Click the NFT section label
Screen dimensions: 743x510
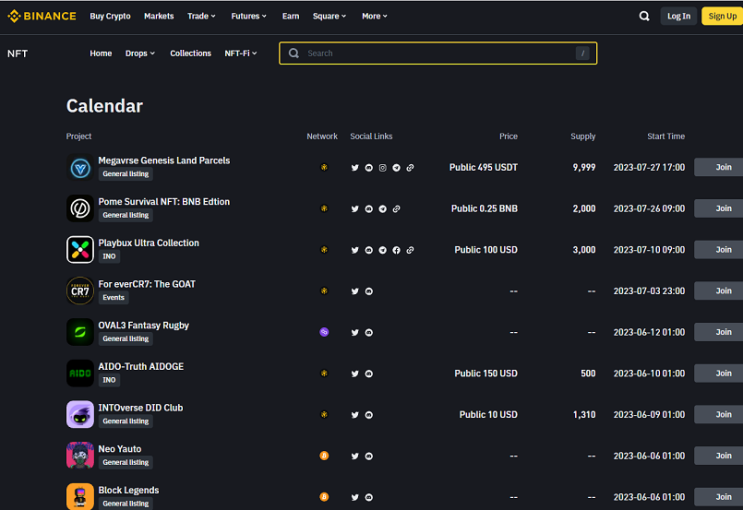(x=18, y=54)
